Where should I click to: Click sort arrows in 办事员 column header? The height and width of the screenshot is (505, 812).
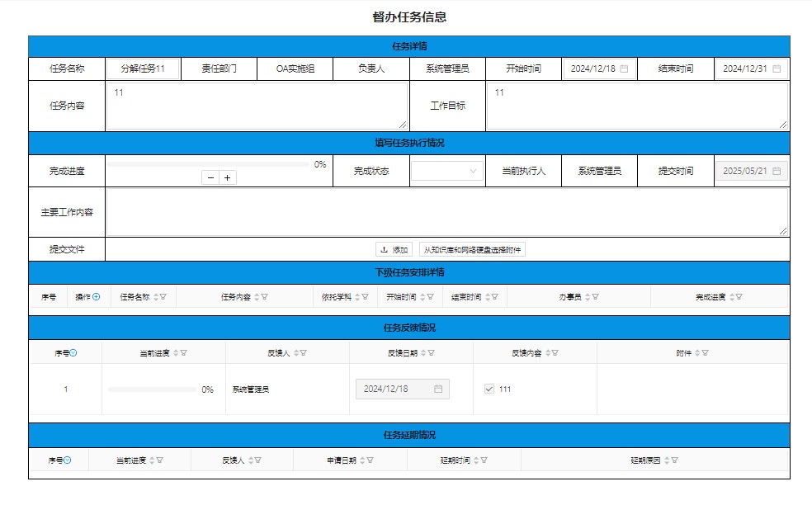(586, 297)
